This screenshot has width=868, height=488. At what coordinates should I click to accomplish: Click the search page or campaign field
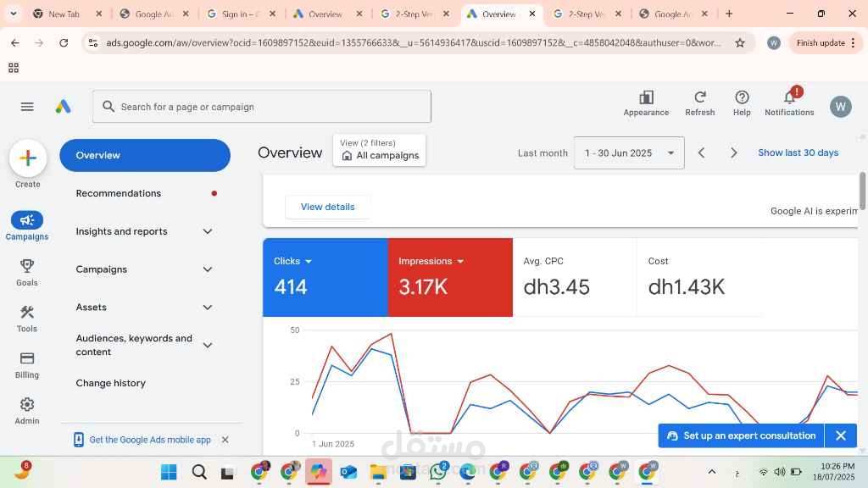[x=262, y=107]
